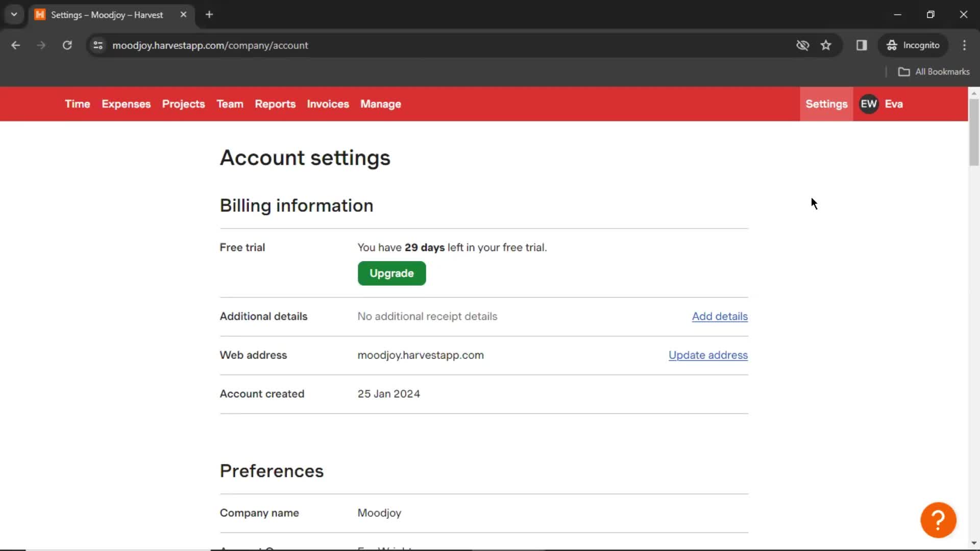This screenshot has width=980, height=551.
Task: Click the browser back arrow
Action: point(16,45)
